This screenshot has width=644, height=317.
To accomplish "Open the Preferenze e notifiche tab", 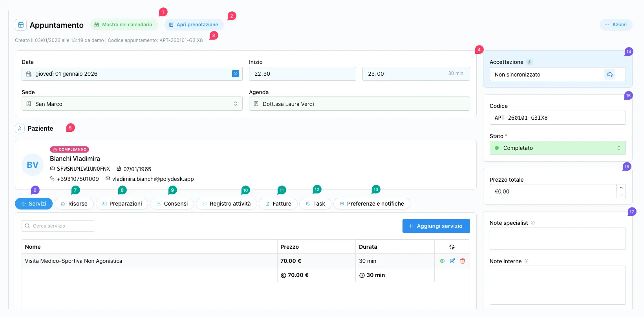I will click(371, 204).
